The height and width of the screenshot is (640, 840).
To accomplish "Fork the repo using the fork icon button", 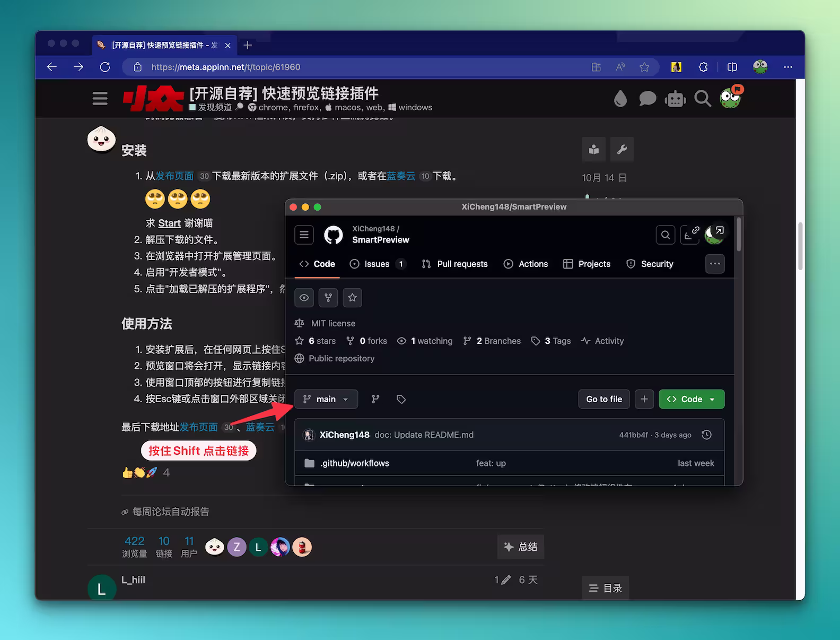I will tap(328, 298).
